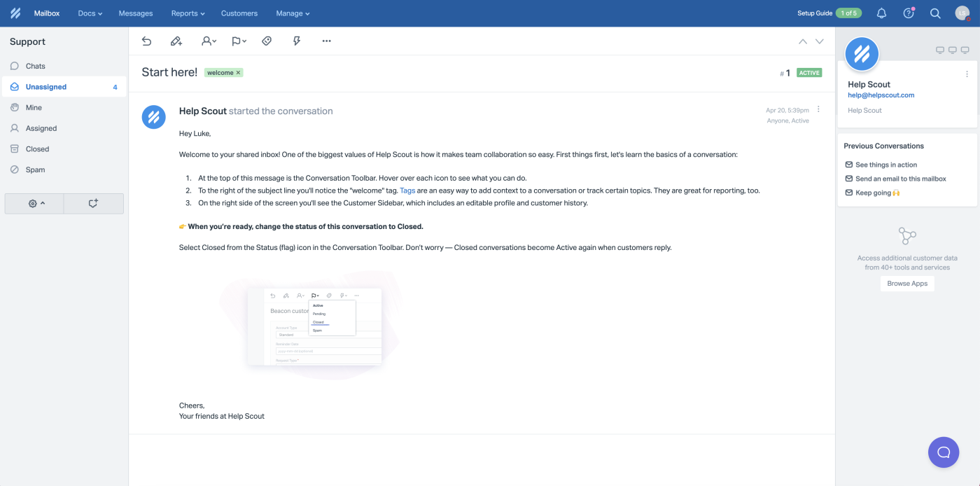Image resolution: width=980 pixels, height=486 pixels.
Task: Select the Unassigned folder
Action: [x=64, y=87]
